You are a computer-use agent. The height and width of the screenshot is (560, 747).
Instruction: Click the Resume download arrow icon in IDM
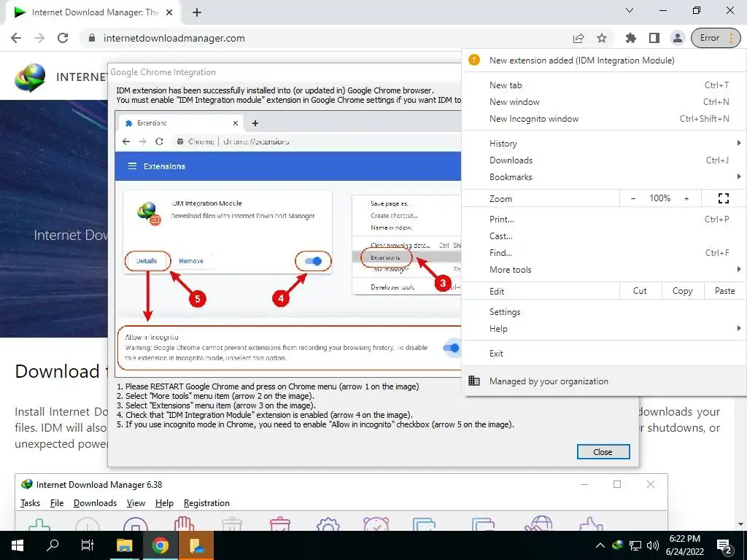(88, 524)
